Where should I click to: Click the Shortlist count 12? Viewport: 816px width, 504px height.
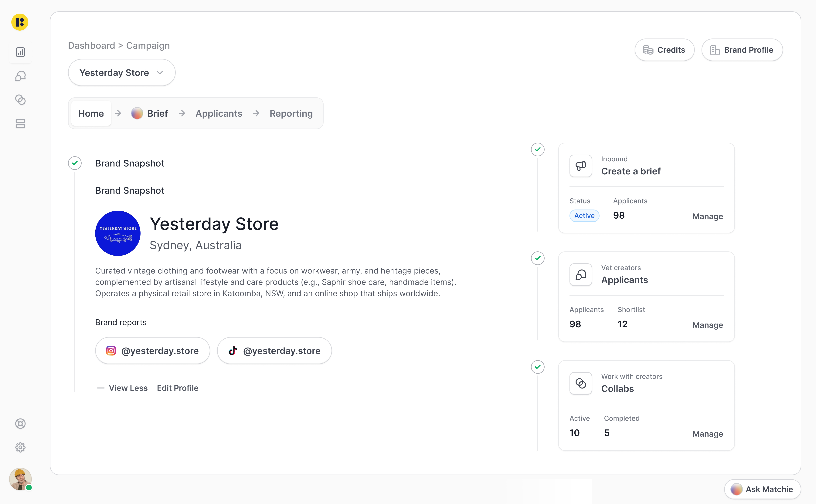(622, 324)
